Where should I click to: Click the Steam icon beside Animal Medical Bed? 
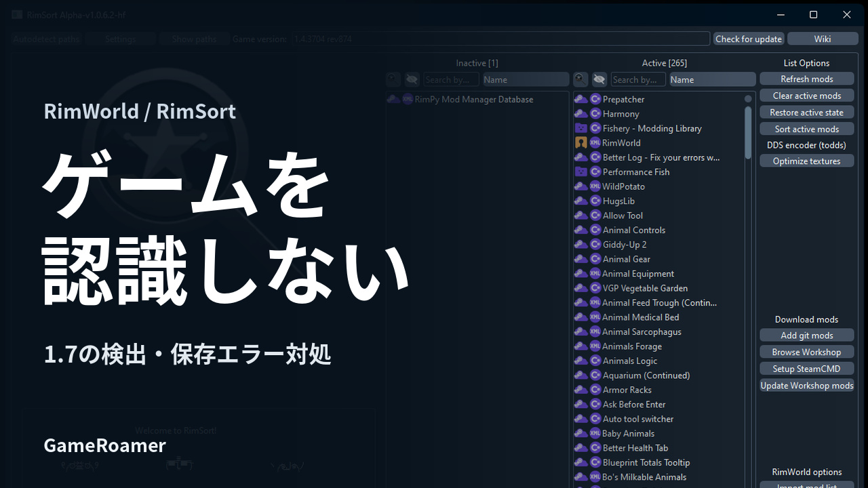[x=581, y=317]
